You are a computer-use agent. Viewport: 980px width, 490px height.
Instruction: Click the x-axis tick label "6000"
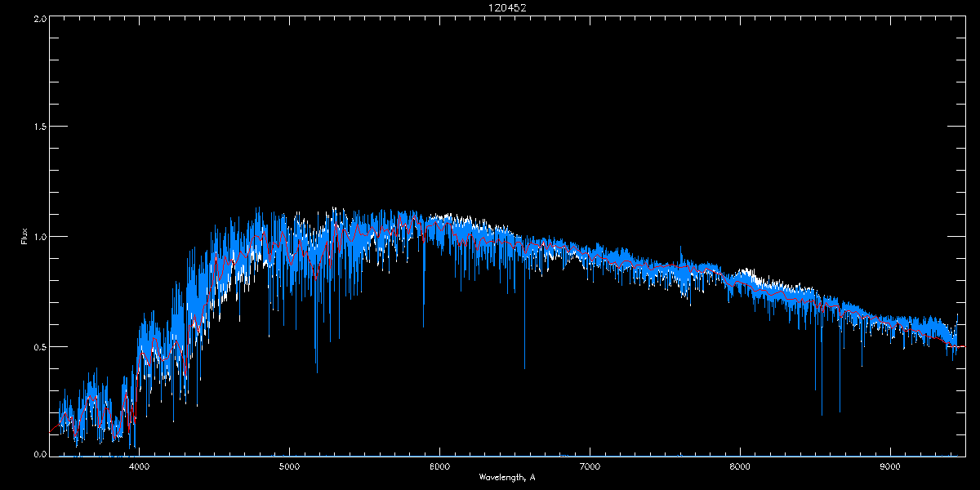pyautogui.click(x=440, y=467)
